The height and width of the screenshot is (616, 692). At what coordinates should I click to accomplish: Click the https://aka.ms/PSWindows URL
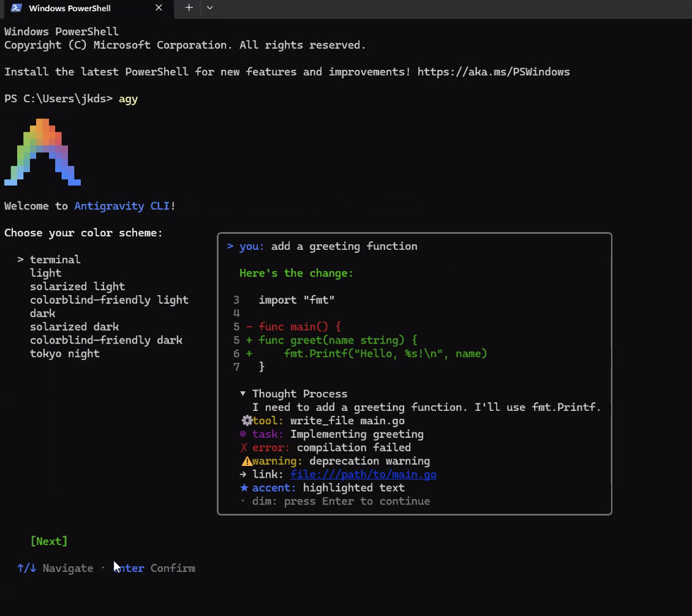point(494,72)
